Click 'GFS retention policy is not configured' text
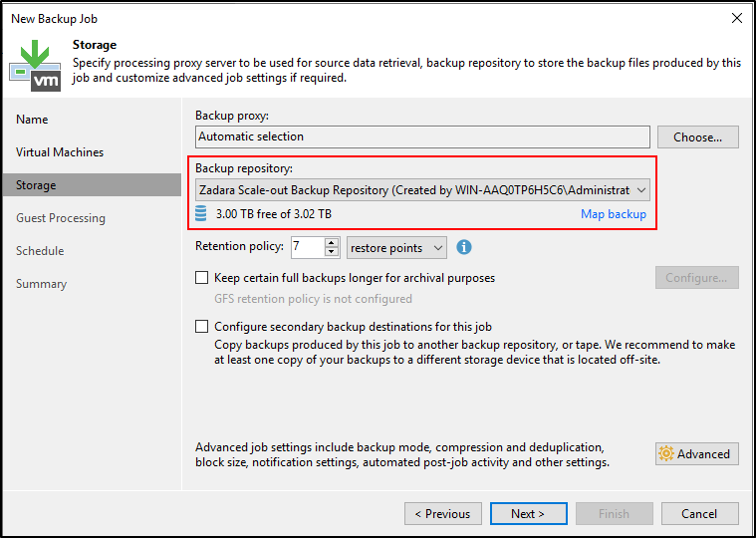The width and height of the screenshot is (756, 538). pos(313,299)
